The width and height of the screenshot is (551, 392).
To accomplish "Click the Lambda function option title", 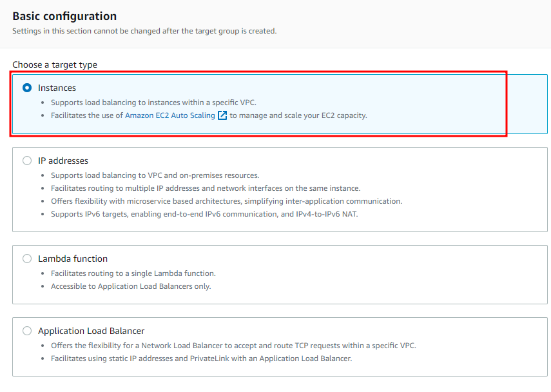I will [x=73, y=259].
